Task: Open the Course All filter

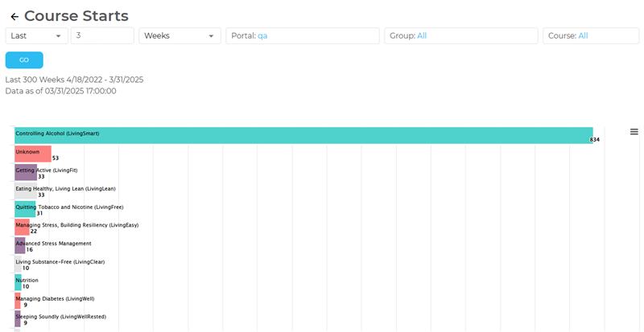Action: coord(590,36)
